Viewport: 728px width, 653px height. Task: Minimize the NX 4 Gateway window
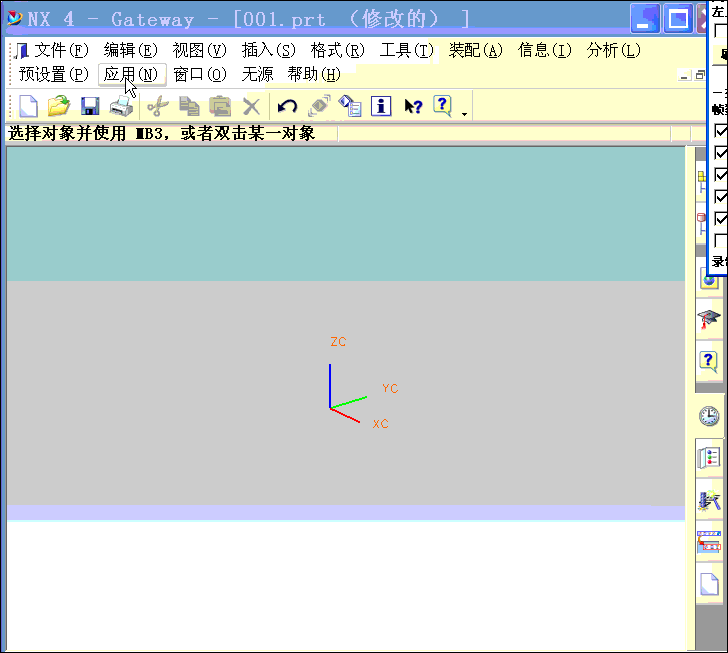point(645,19)
